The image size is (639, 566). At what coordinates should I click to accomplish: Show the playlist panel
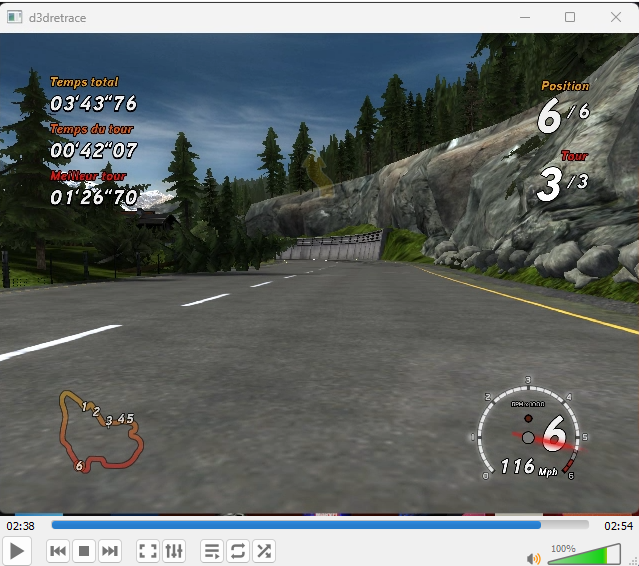click(212, 551)
